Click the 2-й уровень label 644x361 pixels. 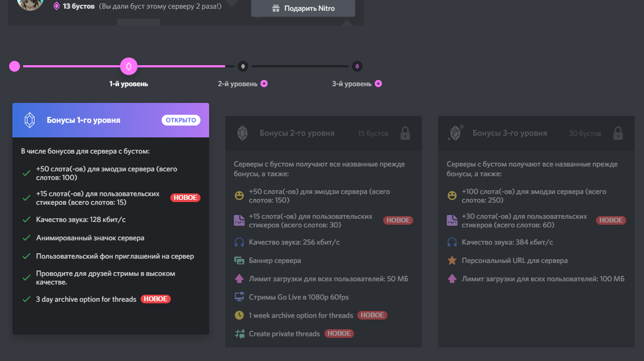pos(238,84)
